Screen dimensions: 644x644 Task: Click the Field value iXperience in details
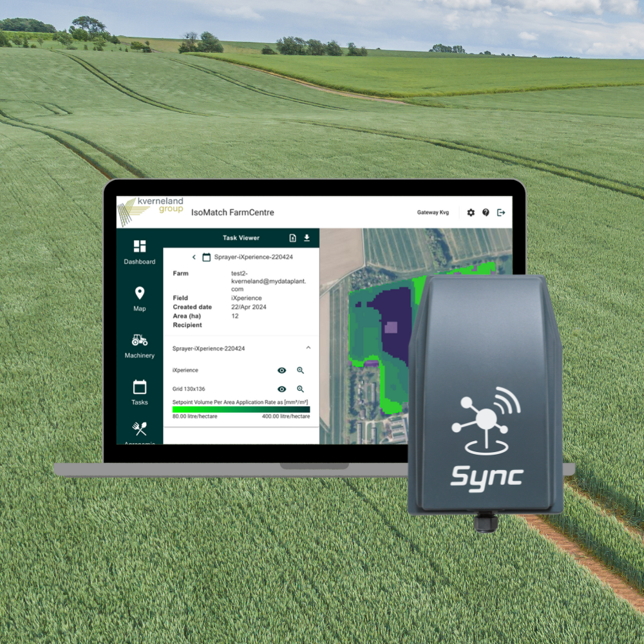[x=247, y=298]
